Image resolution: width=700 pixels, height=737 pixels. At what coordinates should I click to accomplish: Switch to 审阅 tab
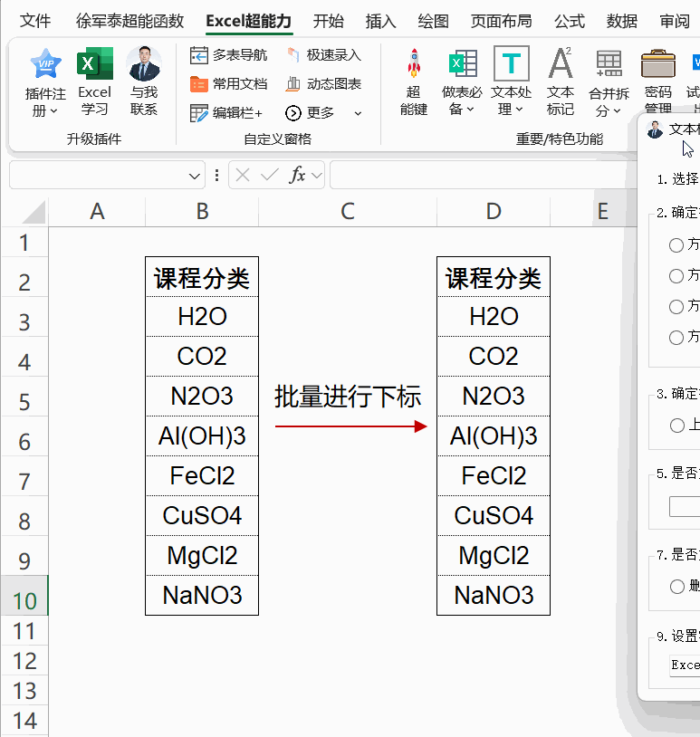click(675, 21)
